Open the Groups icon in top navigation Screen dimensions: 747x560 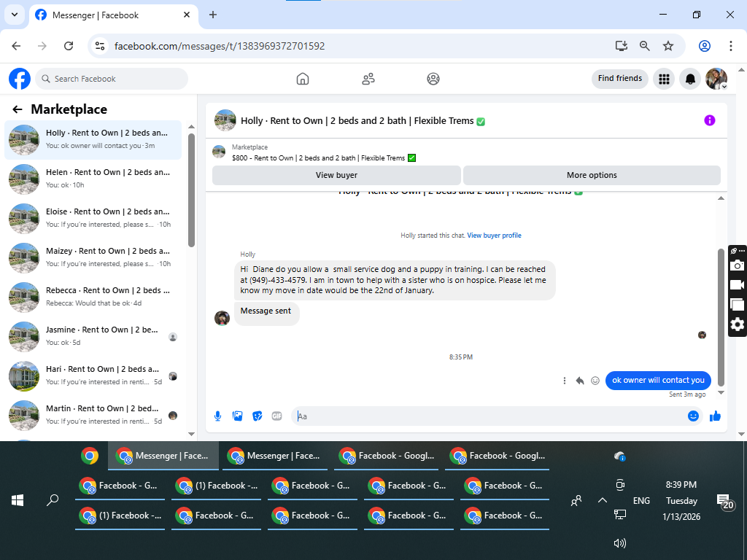pyautogui.click(x=433, y=79)
